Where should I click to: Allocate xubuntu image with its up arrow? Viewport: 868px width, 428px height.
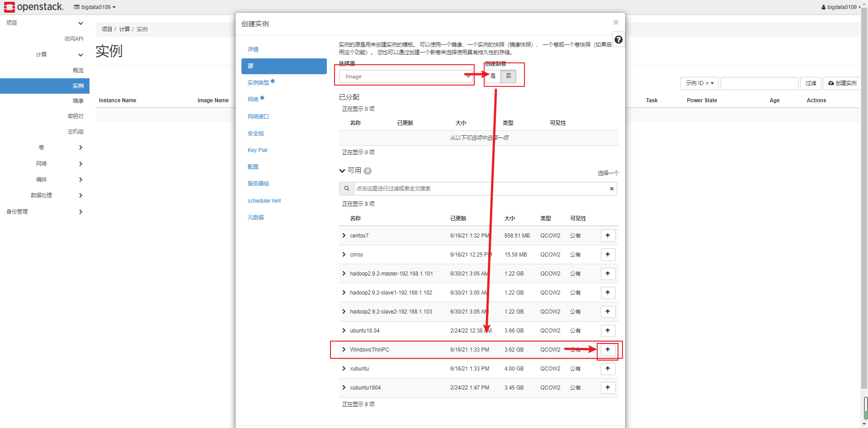(608, 369)
